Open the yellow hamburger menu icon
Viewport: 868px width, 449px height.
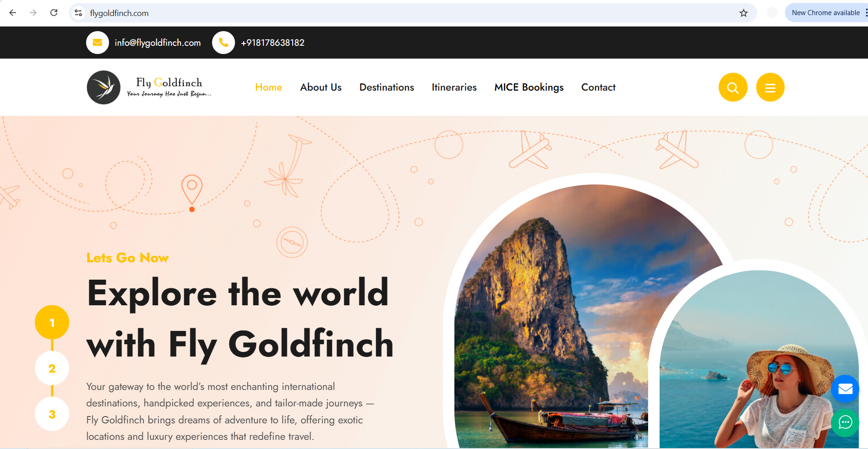(770, 87)
